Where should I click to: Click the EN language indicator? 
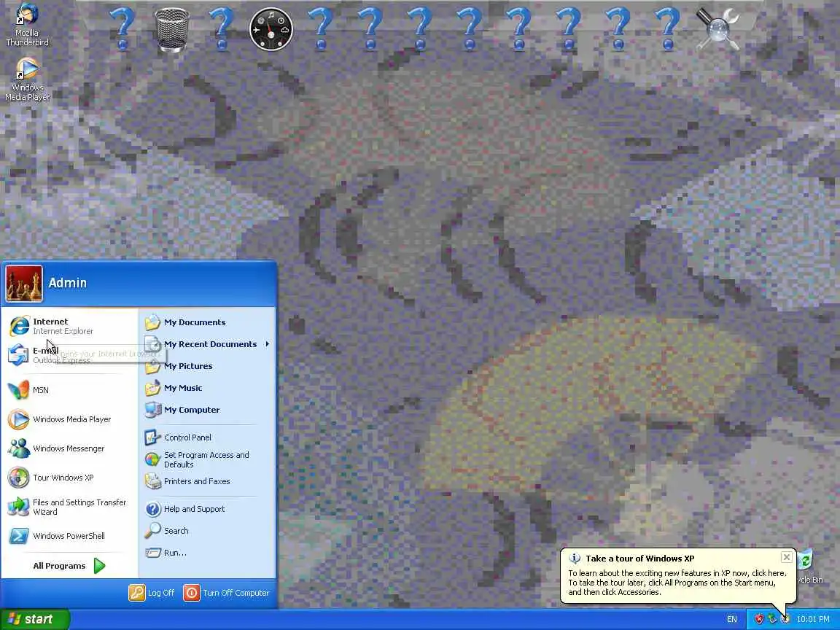pyautogui.click(x=732, y=619)
